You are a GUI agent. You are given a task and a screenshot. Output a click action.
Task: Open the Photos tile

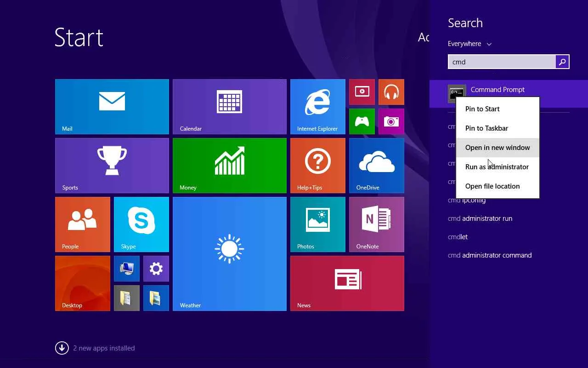pyautogui.click(x=318, y=224)
